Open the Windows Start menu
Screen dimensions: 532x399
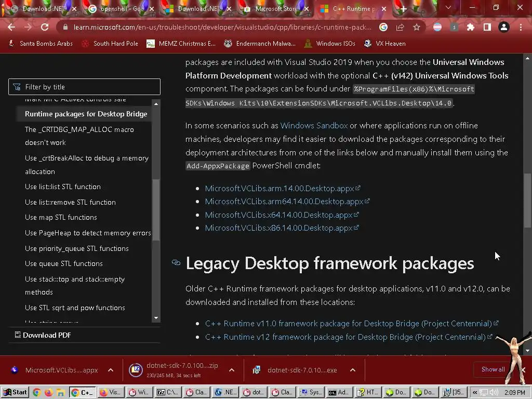coord(15,393)
